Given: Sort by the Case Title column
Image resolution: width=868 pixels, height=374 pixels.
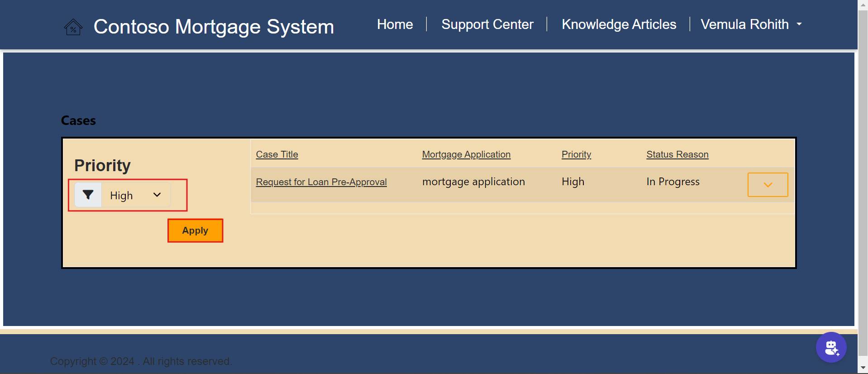Looking at the screenshot, I should 277,154.
